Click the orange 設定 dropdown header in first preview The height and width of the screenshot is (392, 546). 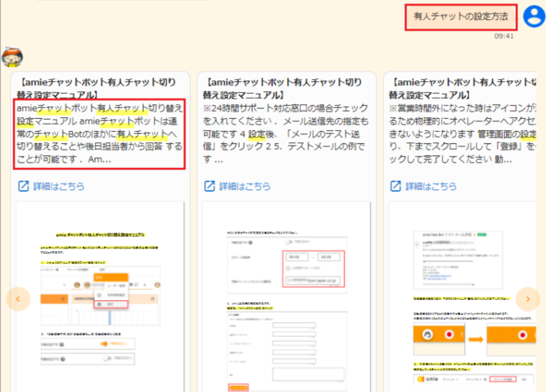pyautogui.click(x=111, y=277)
